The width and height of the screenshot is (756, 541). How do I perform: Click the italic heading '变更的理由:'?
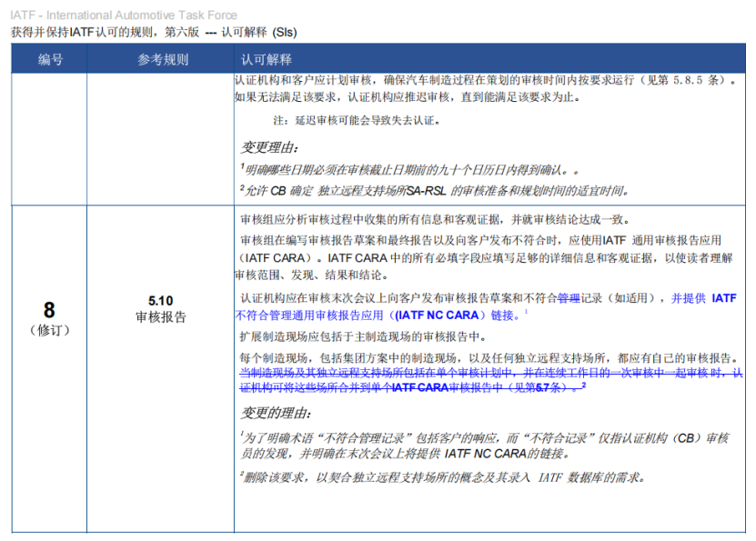tap(276, 413)
